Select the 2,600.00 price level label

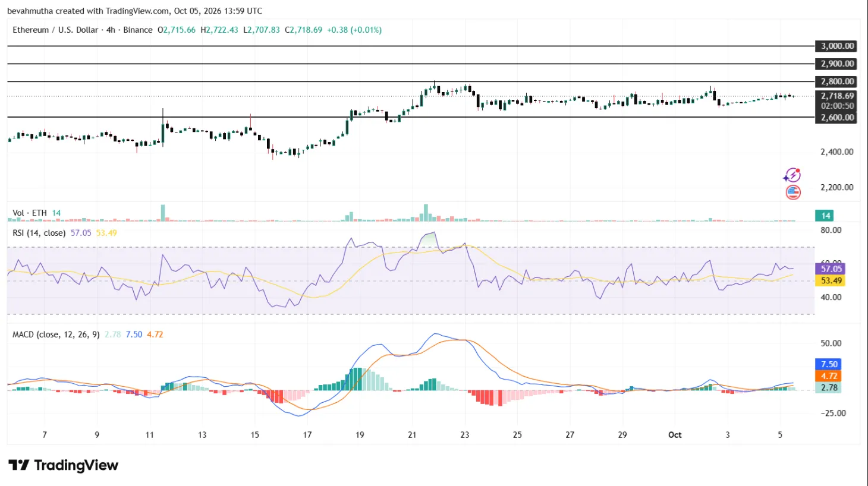point(837,117)
